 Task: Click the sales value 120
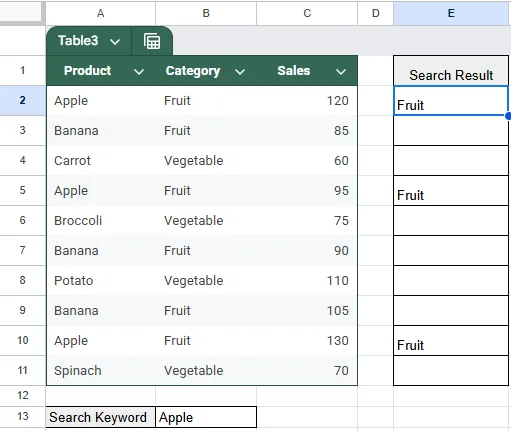[x=337, y=101]
